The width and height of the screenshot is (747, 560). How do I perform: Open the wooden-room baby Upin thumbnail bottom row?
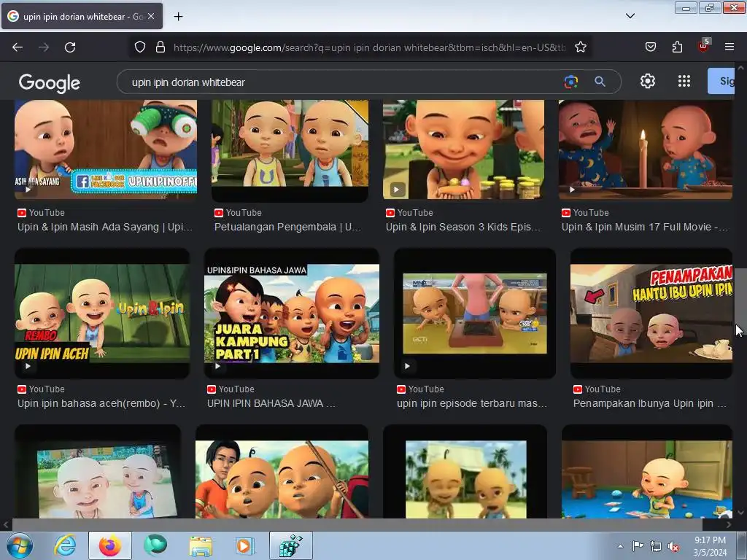646,472
